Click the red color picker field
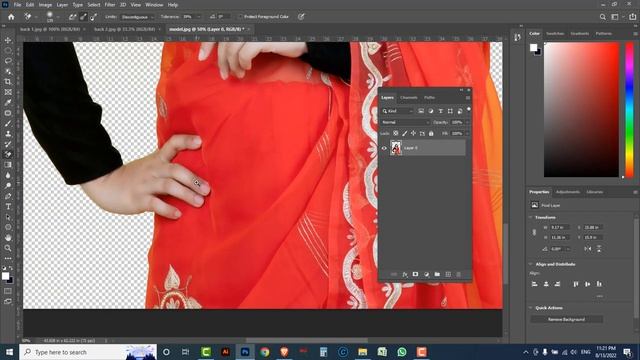640x360 pixels. pos(581,110)
